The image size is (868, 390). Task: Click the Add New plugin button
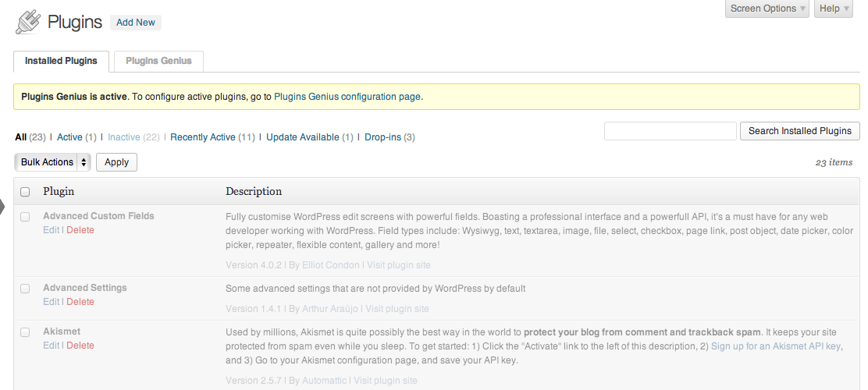(x=136, y=23)
